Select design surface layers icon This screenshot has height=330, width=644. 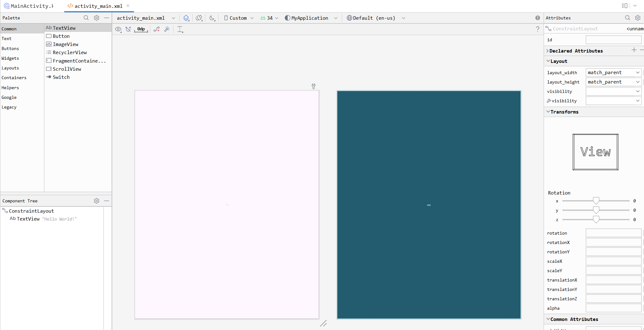point(186,18)
